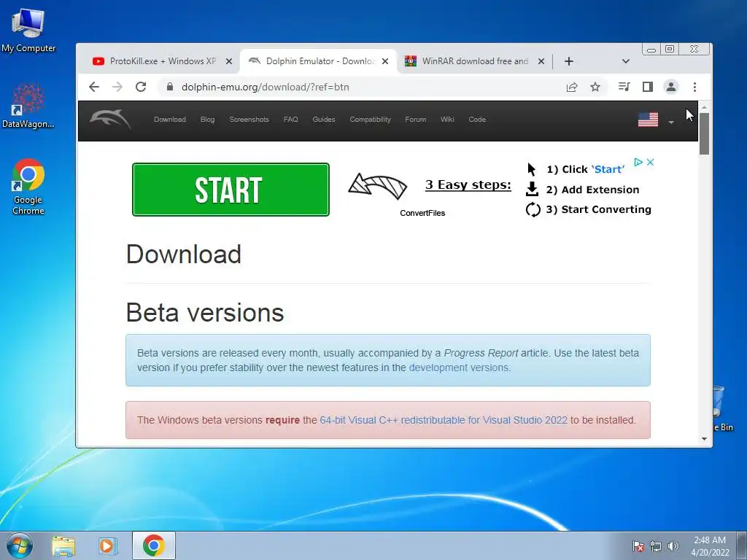Click the US flag language icon

point(648,120)
